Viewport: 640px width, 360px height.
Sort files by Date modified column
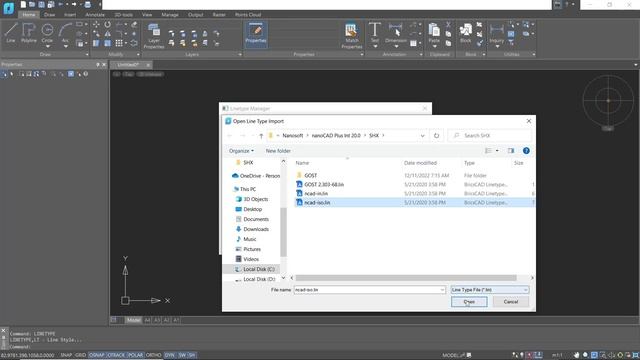point(420,163)
